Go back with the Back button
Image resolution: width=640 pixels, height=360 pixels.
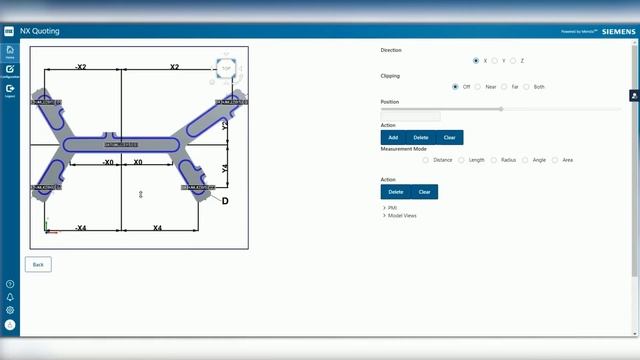click(x=38, y=264)
